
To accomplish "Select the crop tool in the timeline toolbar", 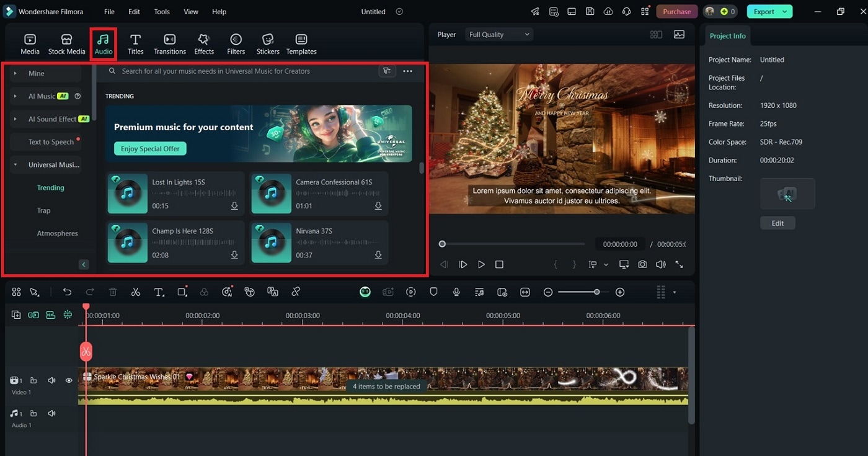I will 182,292.
